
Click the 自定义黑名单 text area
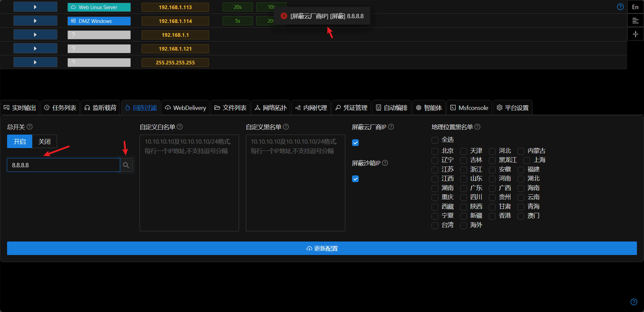[x=295, y=183]
